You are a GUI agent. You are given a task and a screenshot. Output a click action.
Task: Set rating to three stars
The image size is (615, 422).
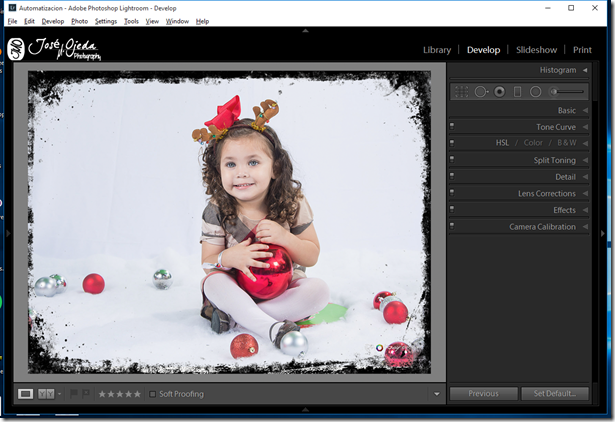(x=120, y=394)
